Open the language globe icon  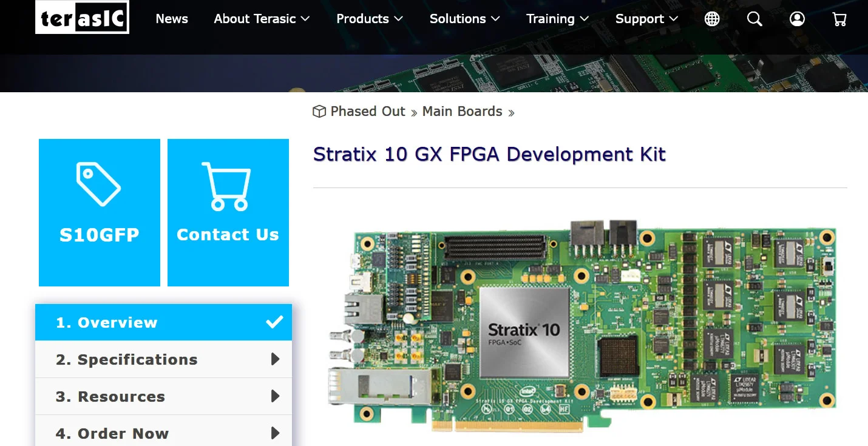click(712, 19)
